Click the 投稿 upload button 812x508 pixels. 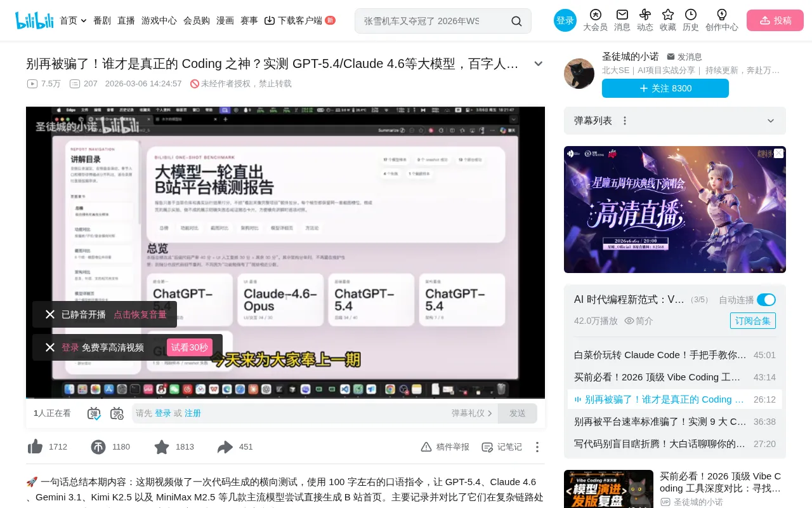point(775,20)
